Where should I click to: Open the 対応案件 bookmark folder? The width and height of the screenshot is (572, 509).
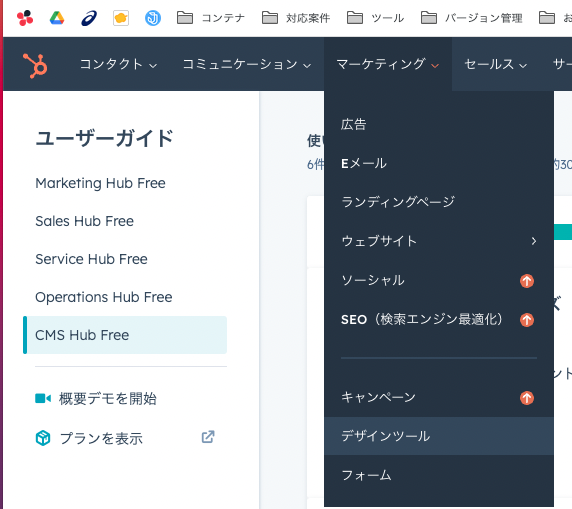click(296, 18)
